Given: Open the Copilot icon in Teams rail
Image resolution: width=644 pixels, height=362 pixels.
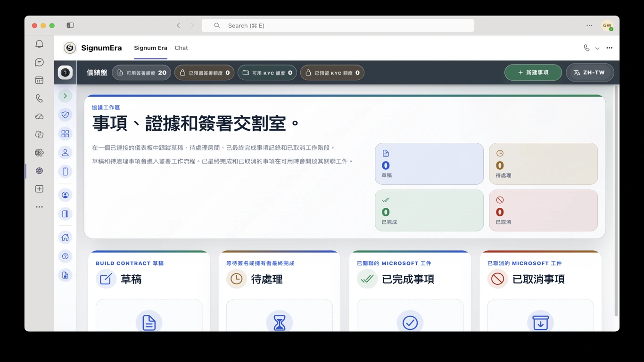Looking at the screenshot, I should tap(39, 135).
